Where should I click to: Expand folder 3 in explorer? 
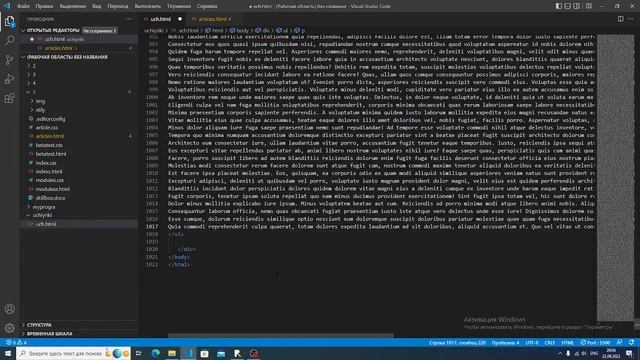point(34,75)
